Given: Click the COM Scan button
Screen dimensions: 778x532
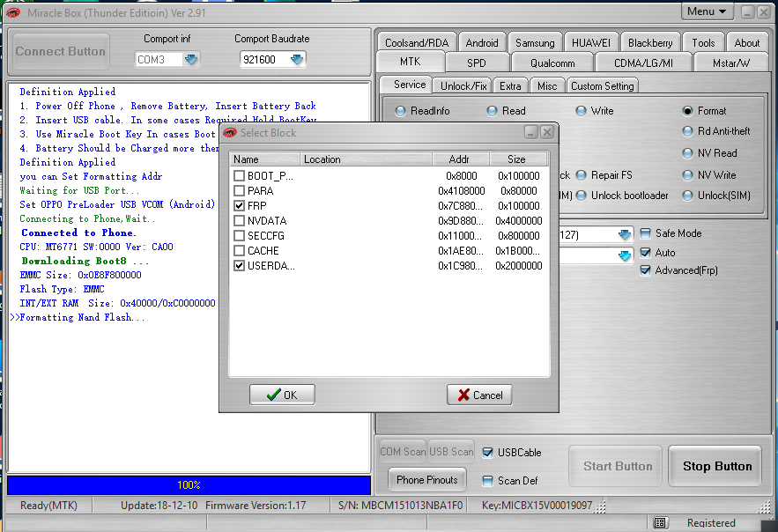Looking at the screenshot, I should pos(403,451).
